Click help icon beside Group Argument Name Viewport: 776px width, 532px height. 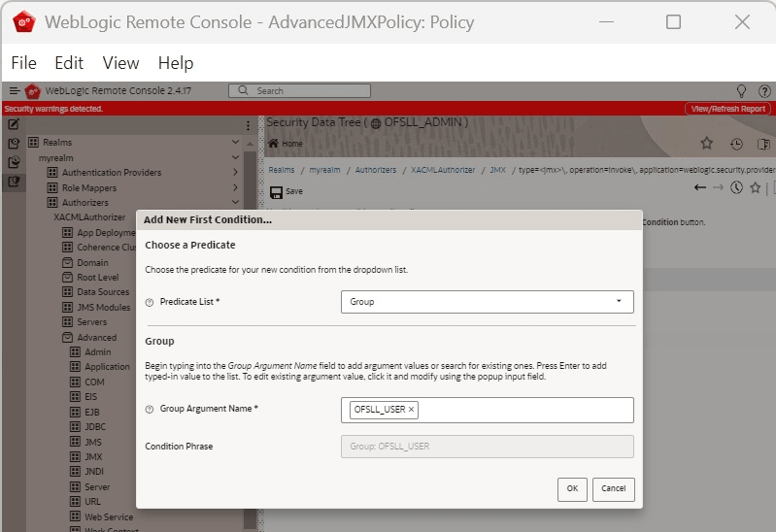pos(150,410)
